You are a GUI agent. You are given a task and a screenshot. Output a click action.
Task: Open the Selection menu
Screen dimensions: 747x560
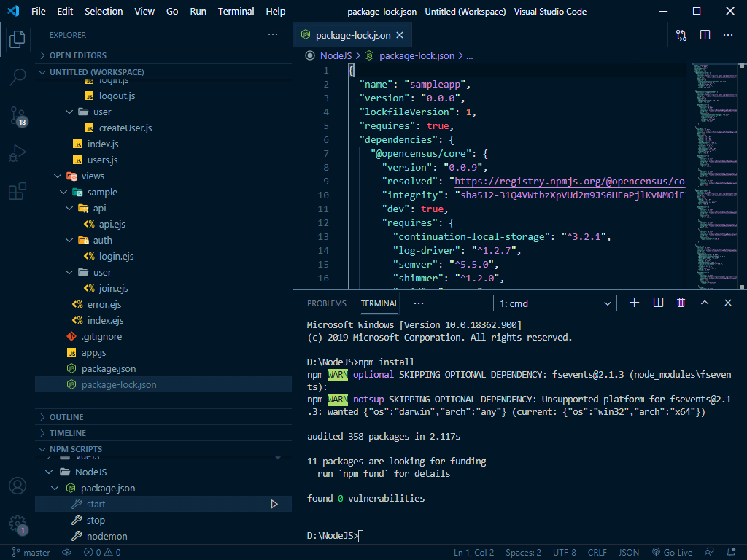104,12
